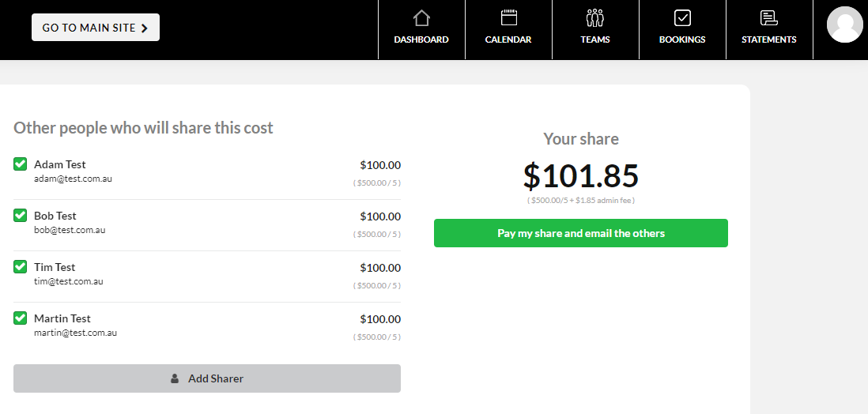
Task: Select the Dashboard menu label
Action: [x=421, y=40]
